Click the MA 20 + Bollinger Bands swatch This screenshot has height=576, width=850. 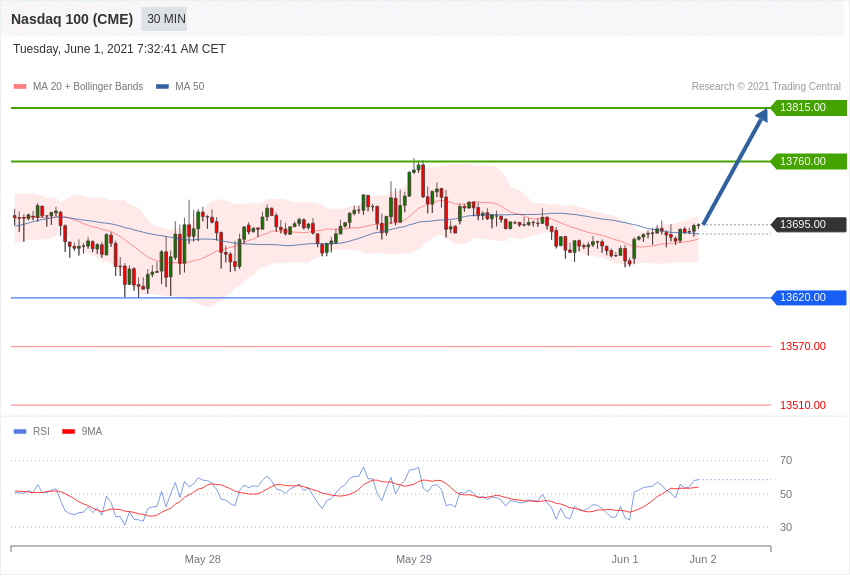click(x=20, y=86)
